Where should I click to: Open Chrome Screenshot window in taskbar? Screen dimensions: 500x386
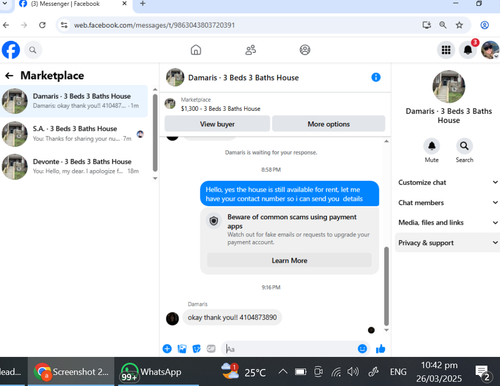[x=71, y=371]
